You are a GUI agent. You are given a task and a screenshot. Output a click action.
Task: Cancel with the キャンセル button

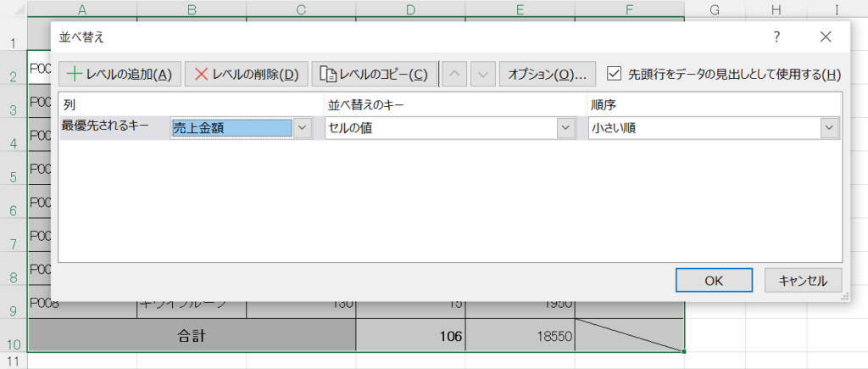coord(802,280)
